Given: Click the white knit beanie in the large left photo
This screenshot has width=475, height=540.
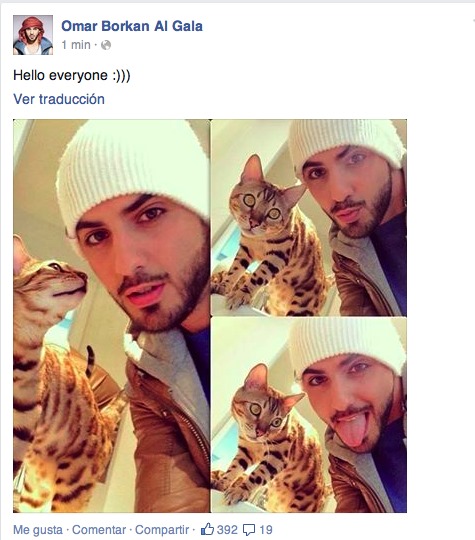Looking at the screenshot, I should pyautogui.click(x=133, y=172).
